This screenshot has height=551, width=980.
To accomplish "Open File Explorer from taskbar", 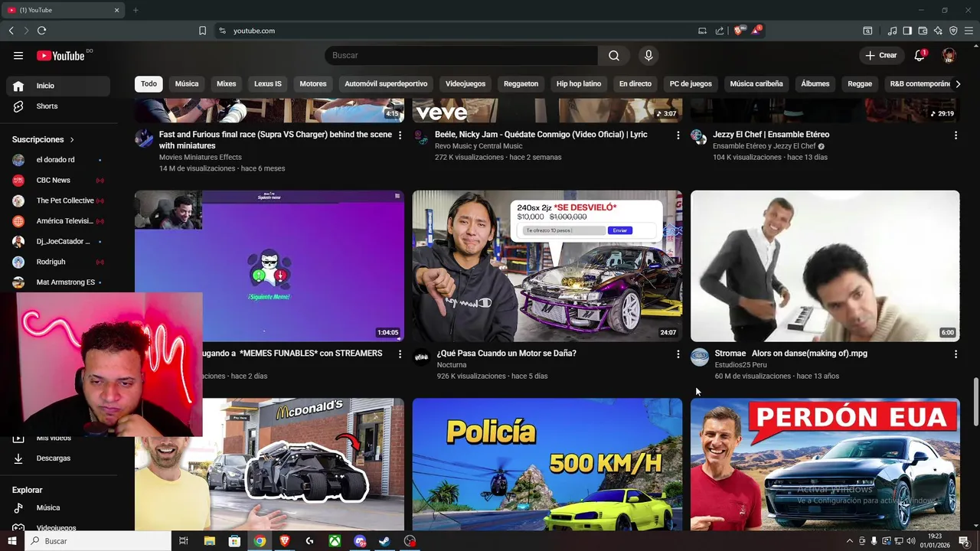I will point(209,541).
